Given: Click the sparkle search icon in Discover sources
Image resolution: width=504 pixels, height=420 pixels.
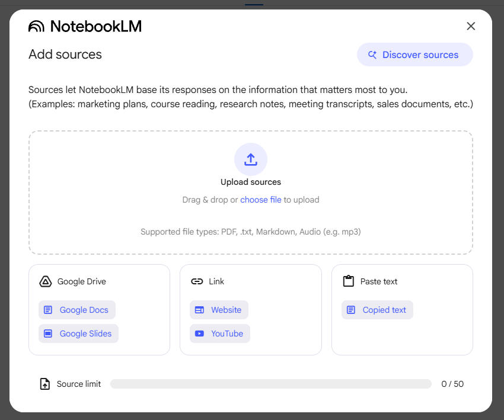Looking at the screenshot, I should pyautogui.click(x=372, y=54).
